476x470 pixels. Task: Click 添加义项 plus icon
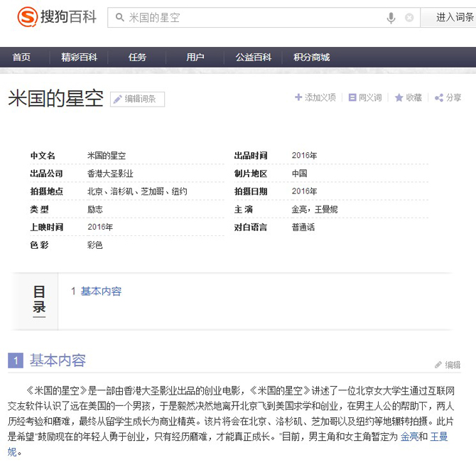pos(299,97)
